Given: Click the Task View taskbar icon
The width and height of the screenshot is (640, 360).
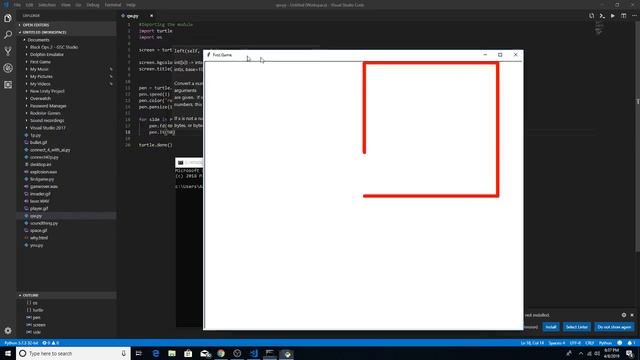Looking at the screenshot, I should tap(138, 353).
